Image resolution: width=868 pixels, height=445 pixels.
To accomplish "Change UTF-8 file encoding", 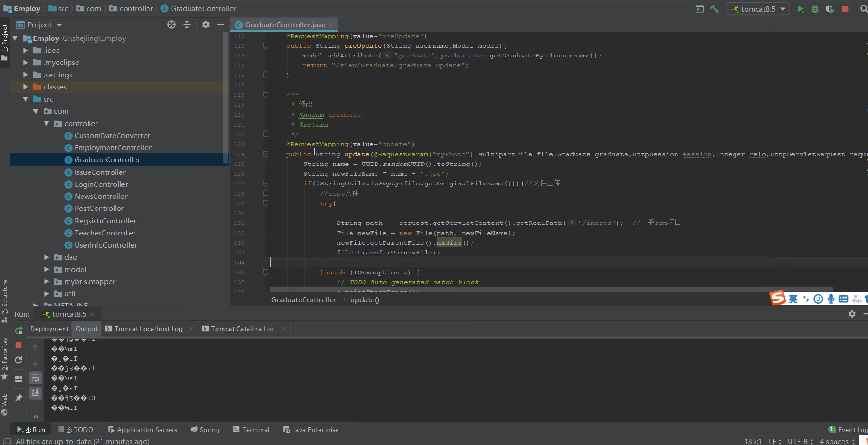I will [x=800, y=441].
